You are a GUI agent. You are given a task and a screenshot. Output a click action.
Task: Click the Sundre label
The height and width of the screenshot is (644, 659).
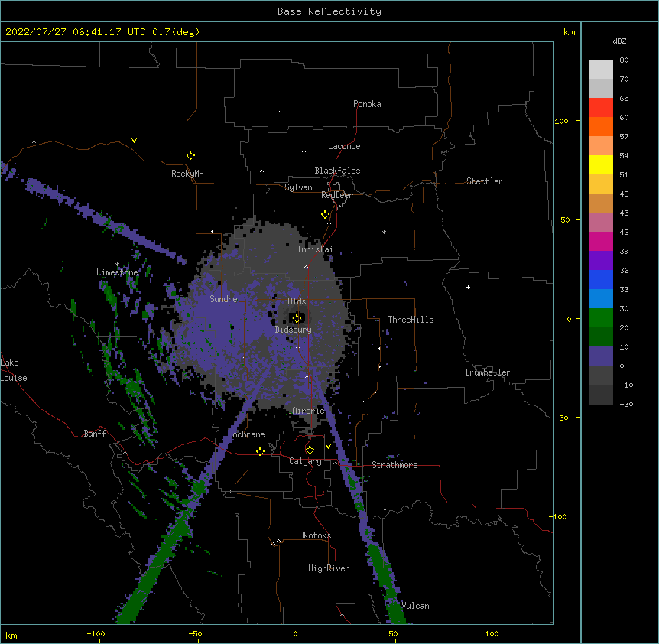pyautogui.click(x=223, y=299)
